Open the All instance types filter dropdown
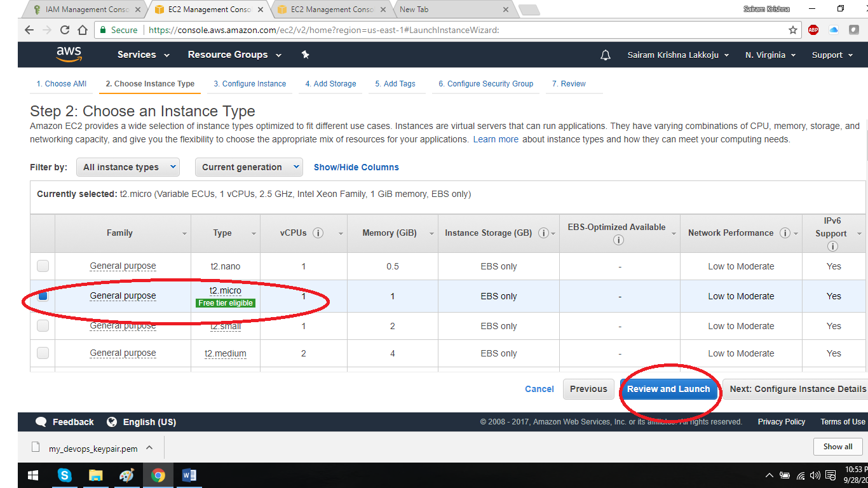The image size is (868, 488). (128, 167)
